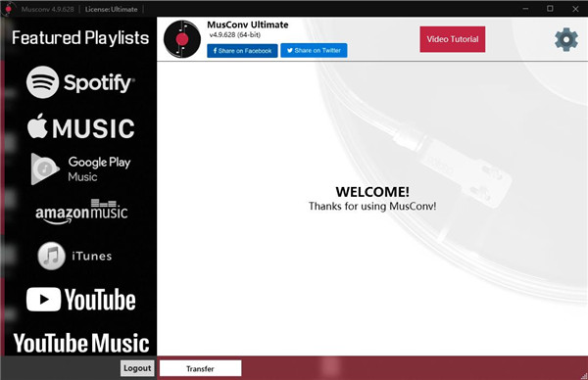Click the Transfer button

point(201,368)
